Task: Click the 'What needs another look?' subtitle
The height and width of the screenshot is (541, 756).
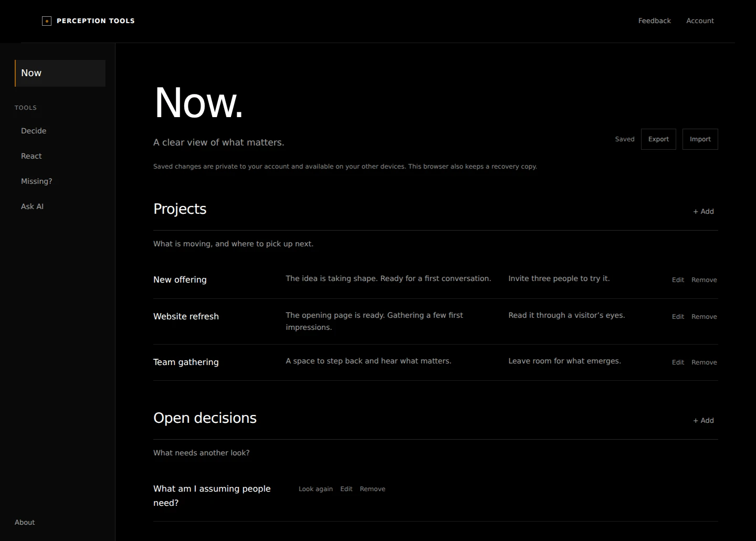Action: tap(202, 453)
